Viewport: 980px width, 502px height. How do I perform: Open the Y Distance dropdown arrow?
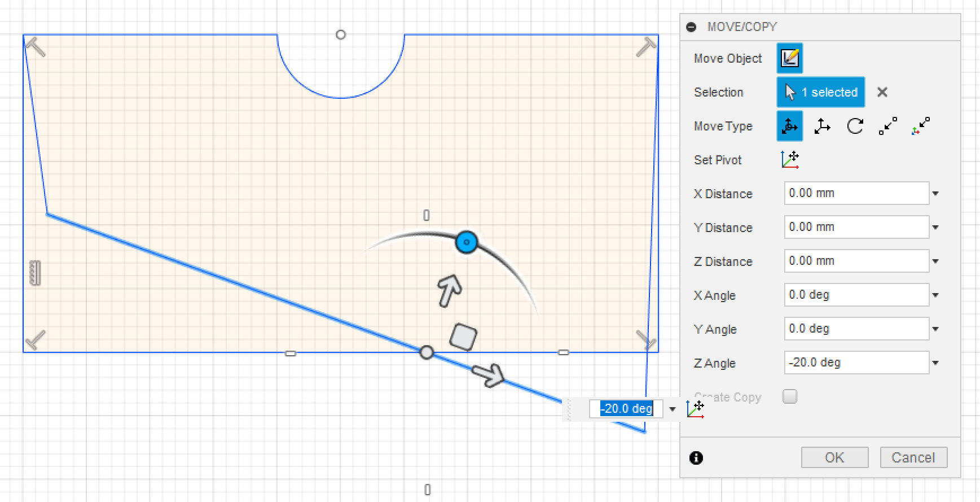[935, 228]
